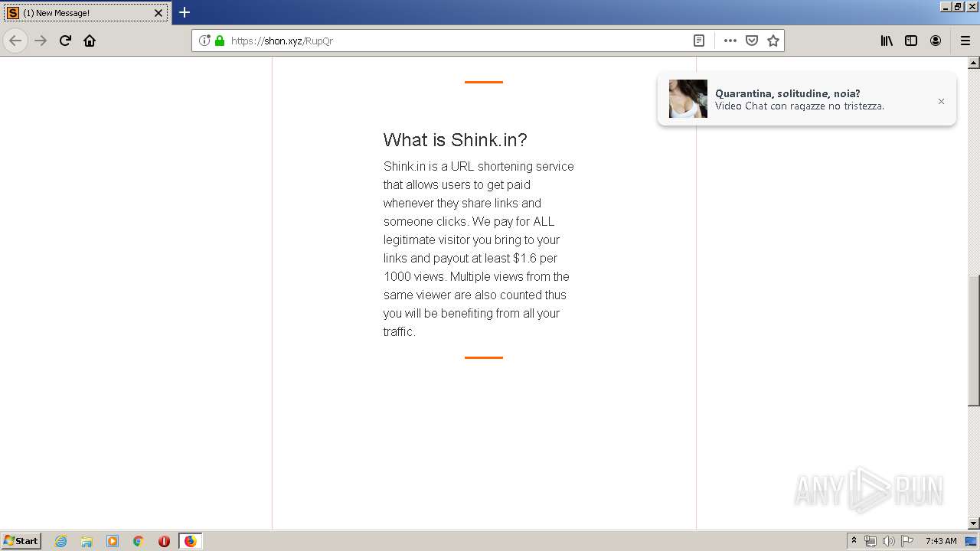Switch to Firefox taskbar button
This screenshot has height=551, width=980.
pyautogui.click(x=190, y=541)
